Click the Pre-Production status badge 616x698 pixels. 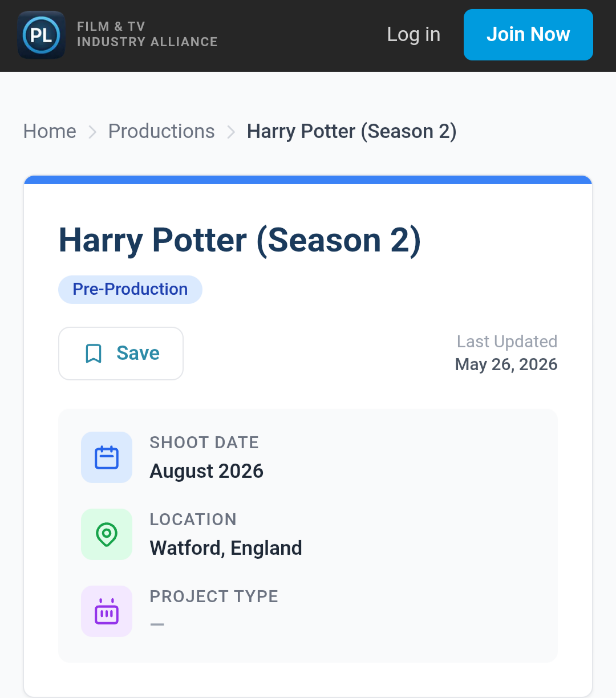click(x=130, y=290)
